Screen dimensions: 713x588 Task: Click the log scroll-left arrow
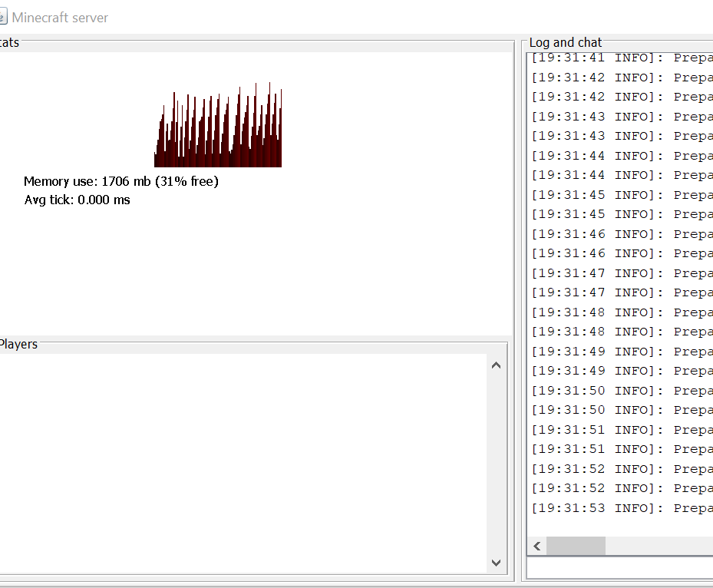coord(537,546)
